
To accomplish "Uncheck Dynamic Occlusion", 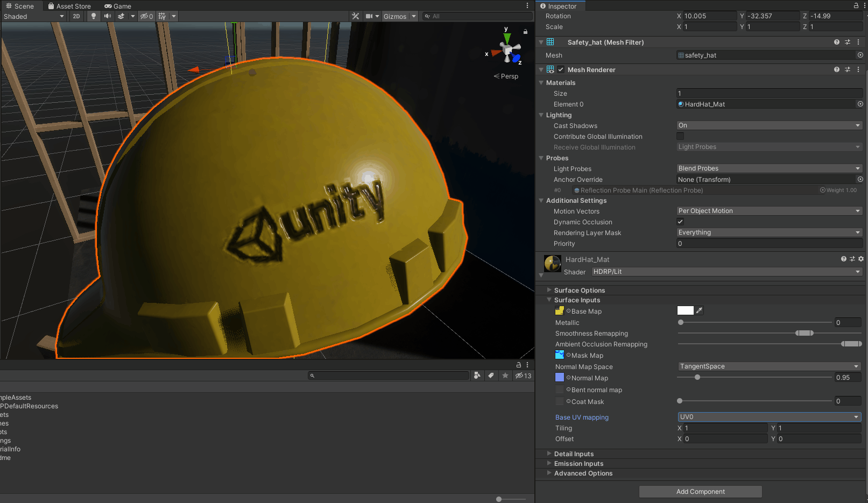I will [680, 222].
